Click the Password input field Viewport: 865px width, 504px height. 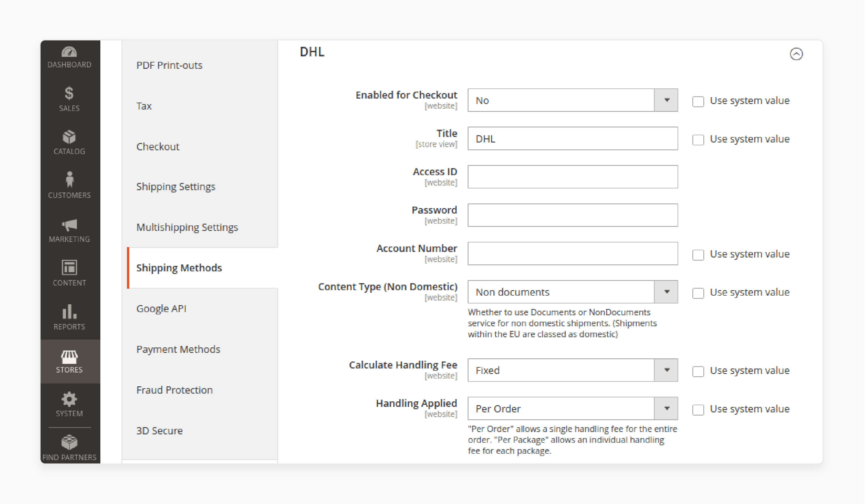pyautogui.click(x=573, y=215)
